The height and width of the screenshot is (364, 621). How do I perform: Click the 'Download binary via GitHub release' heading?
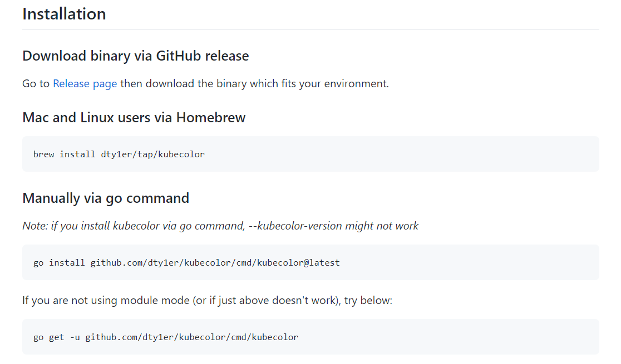point(135,56)
